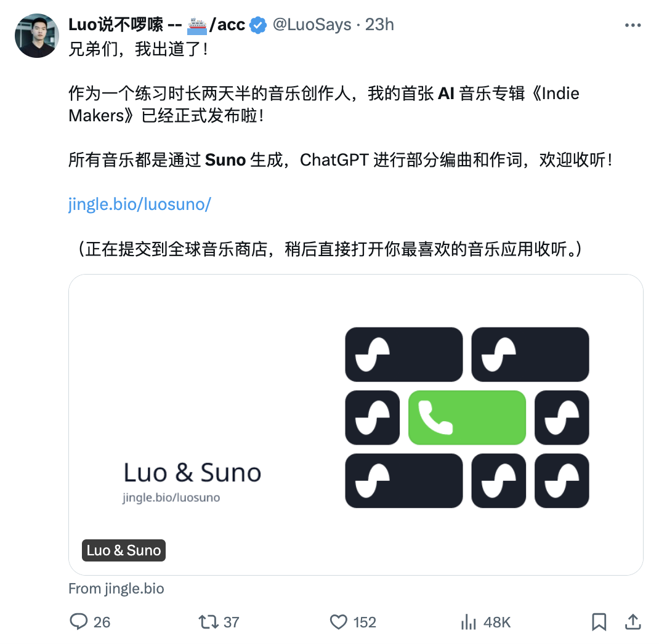The height and width of the screenshot is (644, 659).
Task: Open the three-dot more options menu
Action: (x=633, y=25)
